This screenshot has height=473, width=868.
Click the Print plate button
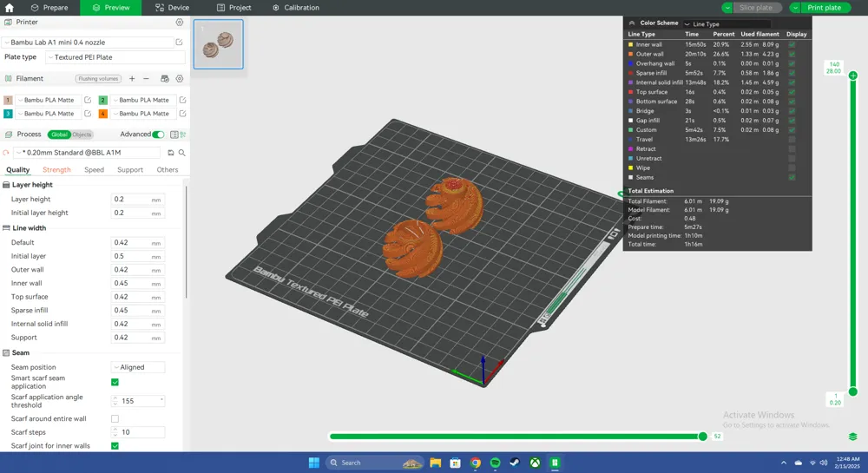tap(825, 8)
